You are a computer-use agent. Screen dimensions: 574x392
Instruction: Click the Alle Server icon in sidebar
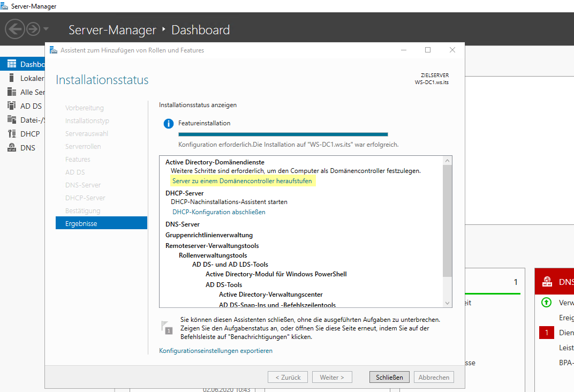pyautogui.click(x=12, y=92)
